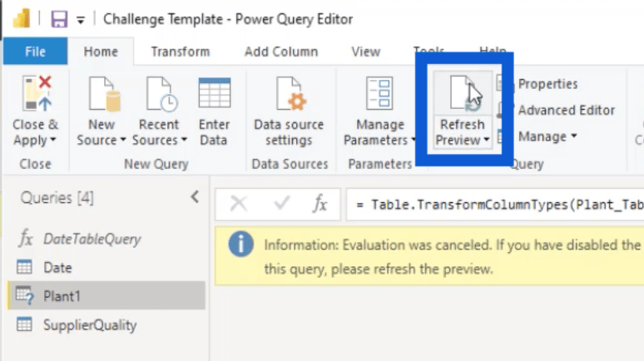Expand the Manage Parameters dropdown arrow
The height and width of the screenshot is (361, 644).
point(414,140)
